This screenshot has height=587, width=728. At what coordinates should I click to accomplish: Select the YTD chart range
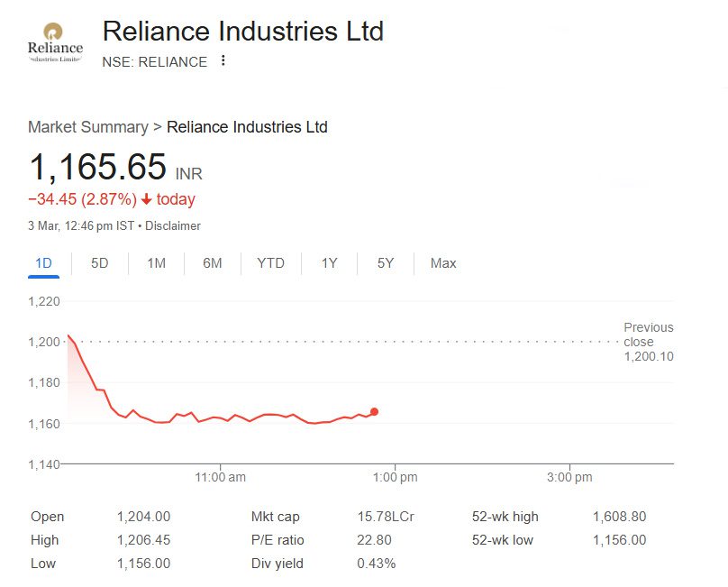coord(270,263)
